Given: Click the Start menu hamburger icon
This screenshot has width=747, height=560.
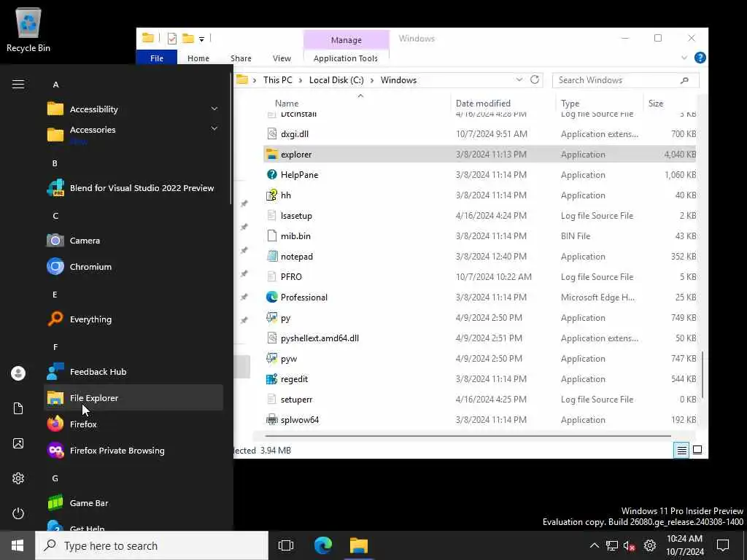Looking at the screenshot, I should (x=18, y=85).
